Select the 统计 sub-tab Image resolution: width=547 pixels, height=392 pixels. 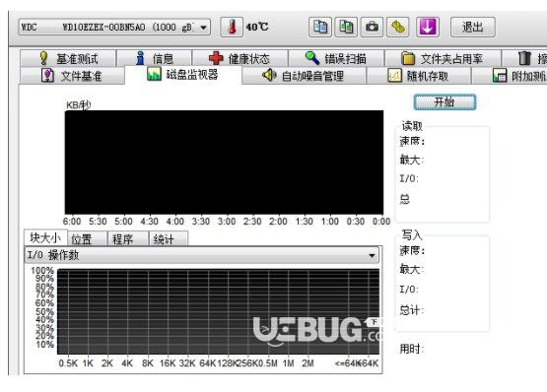click(x=169, y=239)
